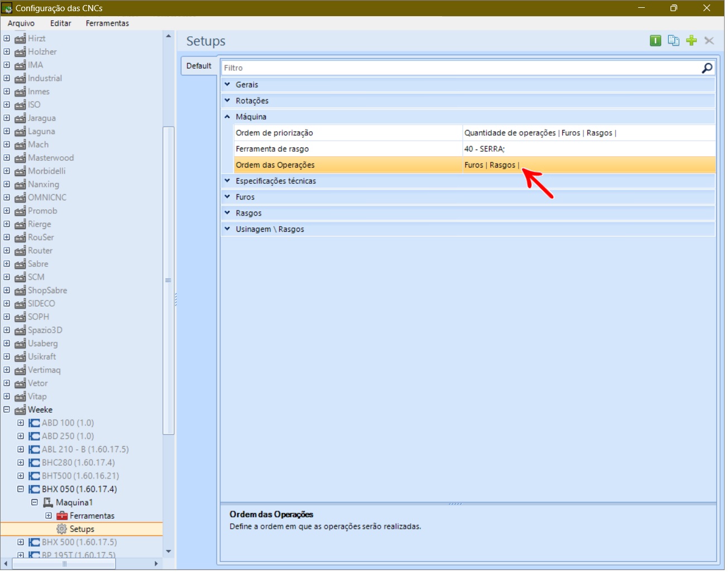Expand the Gerais section
The height and width of the screenshot is (574, 728).
[227, 85]
